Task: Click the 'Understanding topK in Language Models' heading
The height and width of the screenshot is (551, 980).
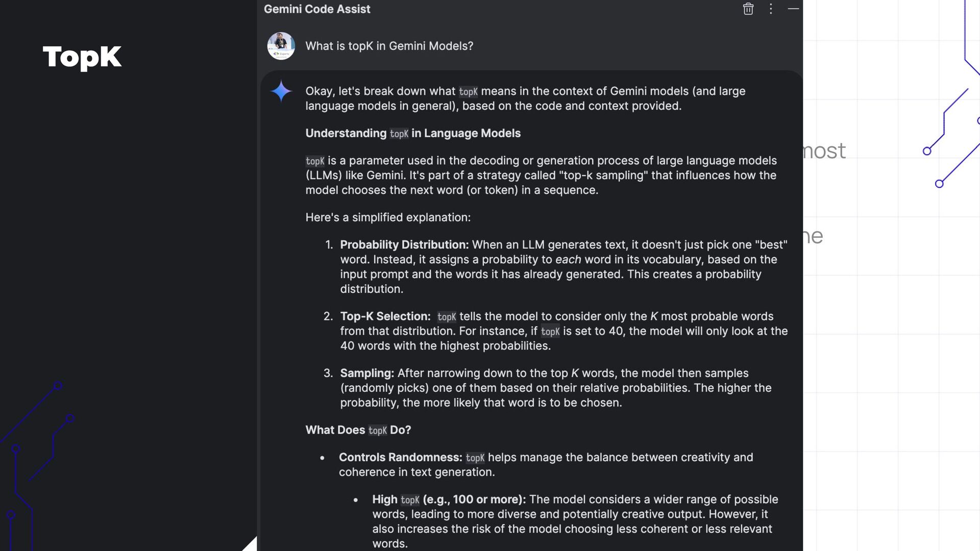Action: (x=412, y=133)
